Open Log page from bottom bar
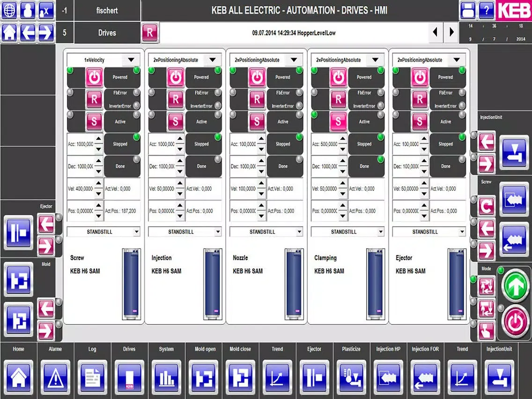 pyautogui.click(x=92, y=377)
